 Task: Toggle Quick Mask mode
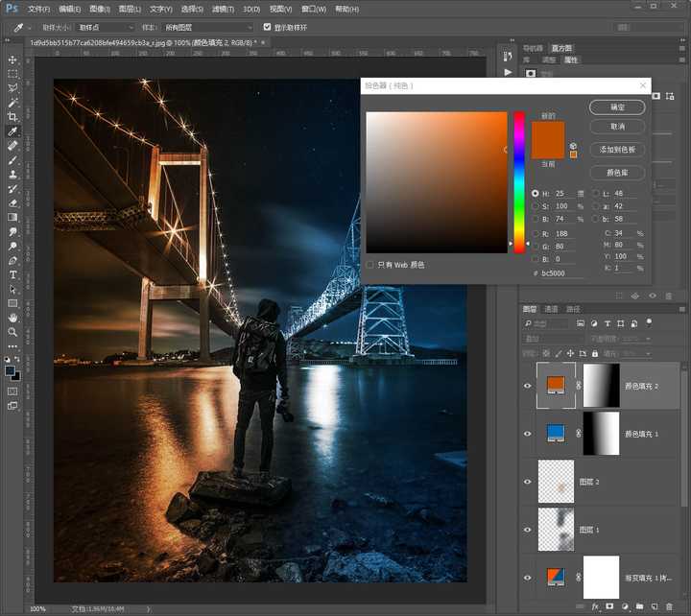(12, 391)
